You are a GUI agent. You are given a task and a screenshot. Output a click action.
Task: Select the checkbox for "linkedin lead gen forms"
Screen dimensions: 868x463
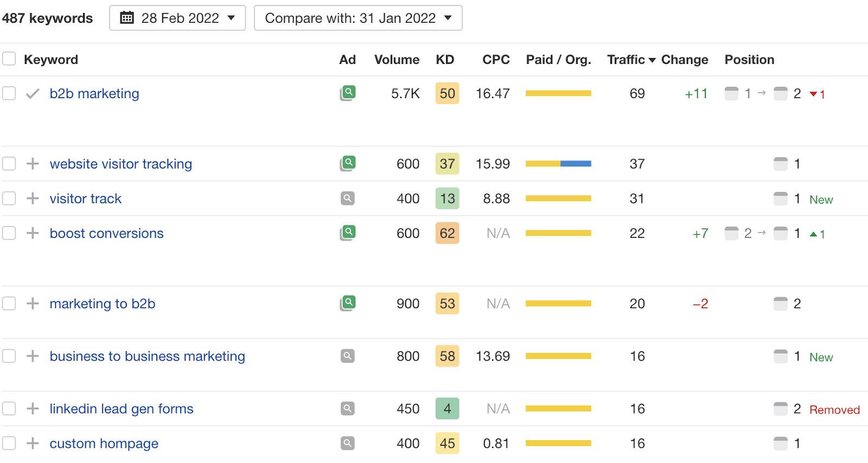[x=9, y=408]
